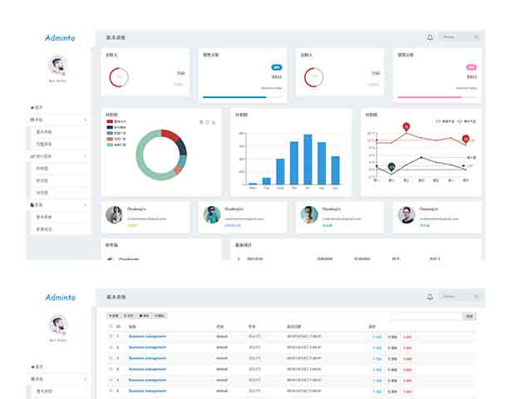The image size is (532, 399).
Task: Click the Wed bar in the bar chart
Action: click(x=280, y=172)
